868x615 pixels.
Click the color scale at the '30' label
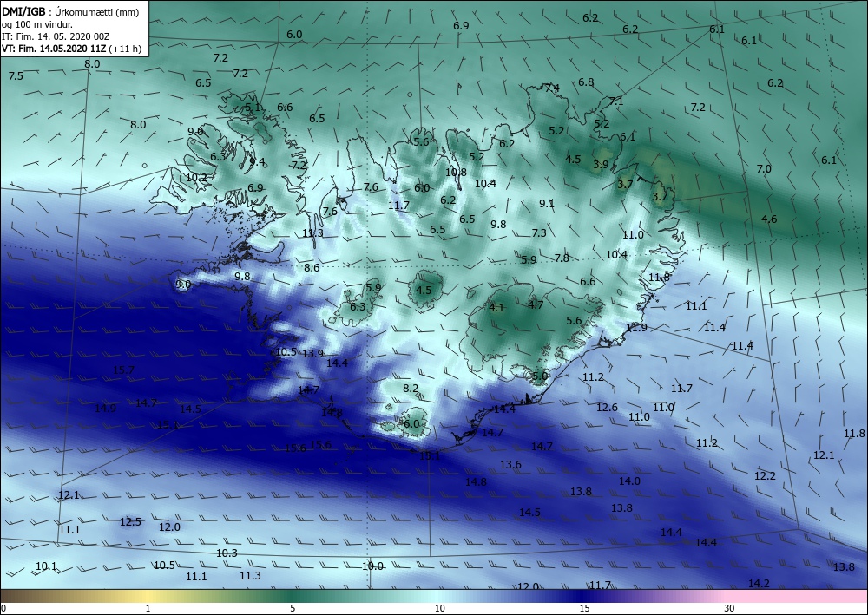tap(730, 608)
